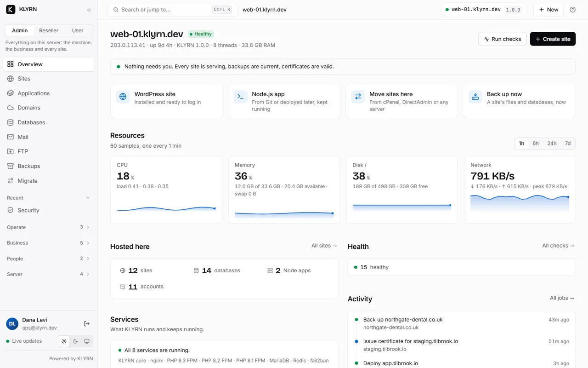
Task: Open Sites in the sidebar
Action: pyautogui.click(x=49, y=79)
